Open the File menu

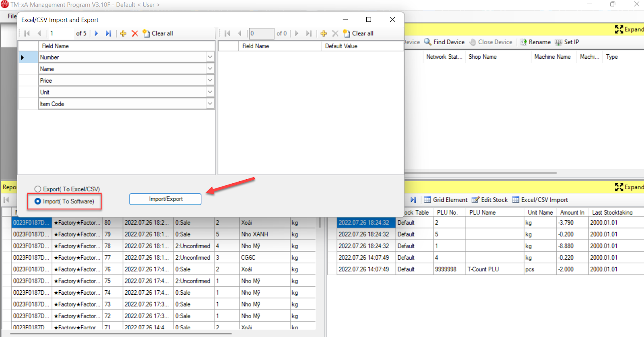point(12,16)
